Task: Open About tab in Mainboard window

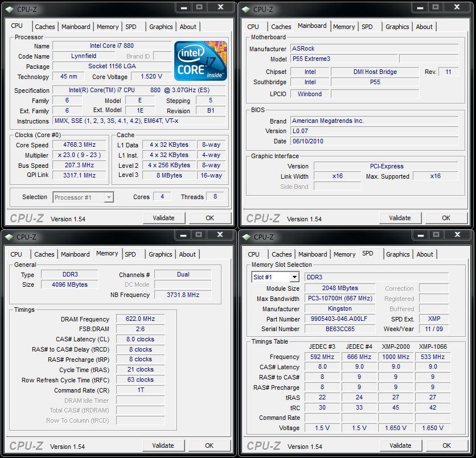Action: pyautogui.click(x=424, y=27)
